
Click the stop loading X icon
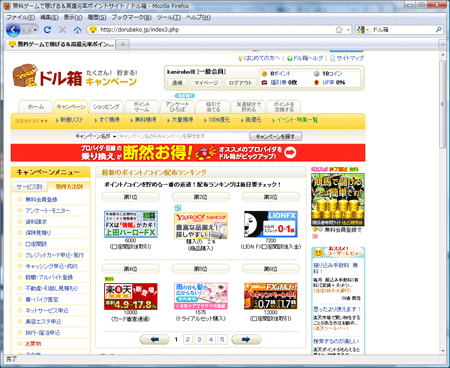(62, 30)
